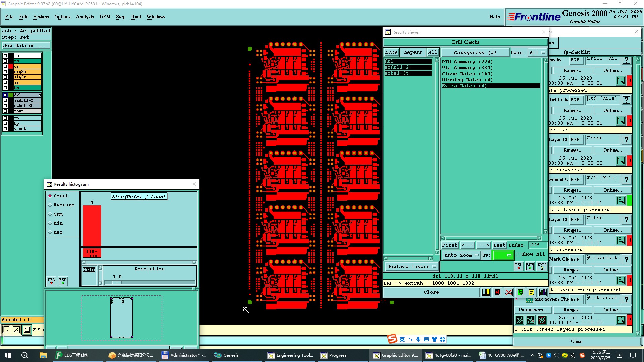Select Missing Holes (4) category
This screenshot has width=644, height=362.
click(467, 80)
